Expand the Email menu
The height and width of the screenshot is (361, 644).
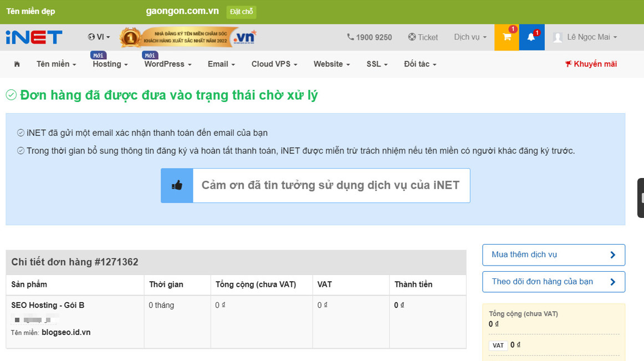(221, 64)
